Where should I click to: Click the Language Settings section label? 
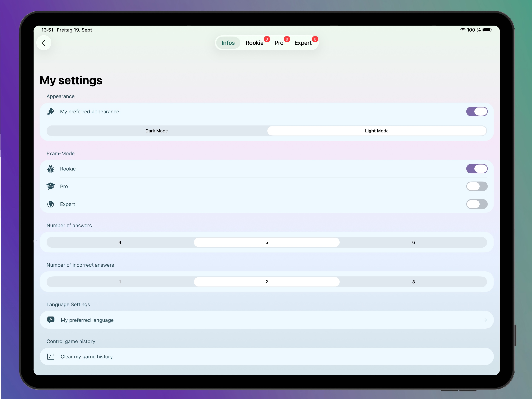(x=68, y=304)
